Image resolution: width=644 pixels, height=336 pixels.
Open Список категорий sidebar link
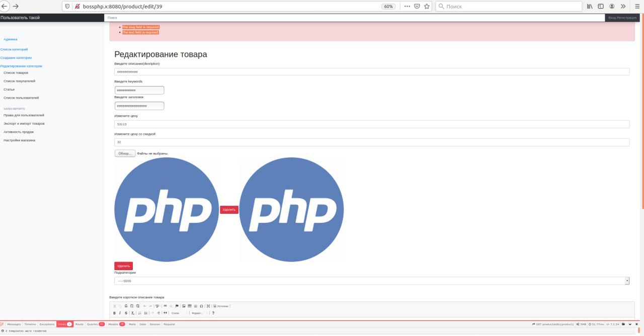point(14,49)
